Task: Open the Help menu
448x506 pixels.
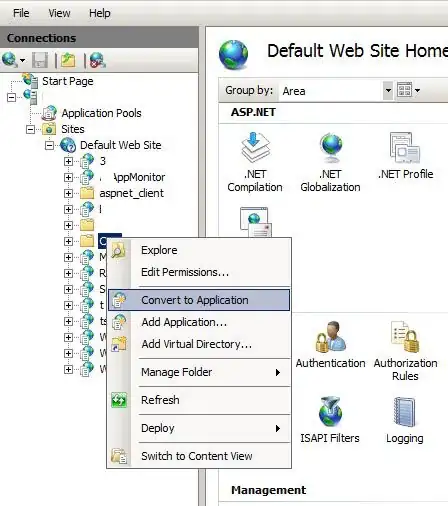Action: 100,13
